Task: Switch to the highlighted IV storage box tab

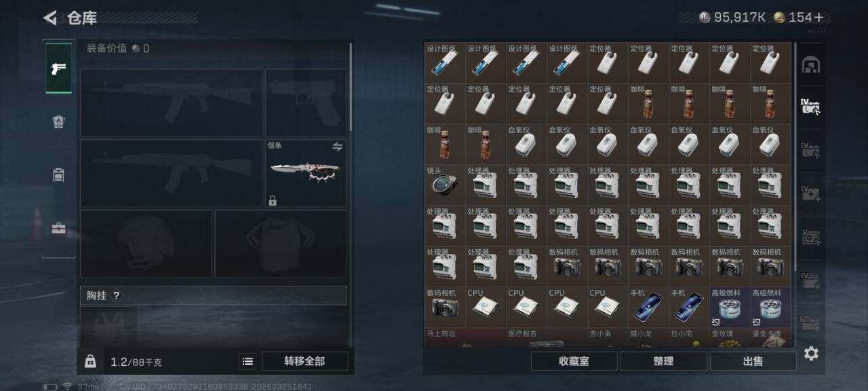Action: click(811, 107)
